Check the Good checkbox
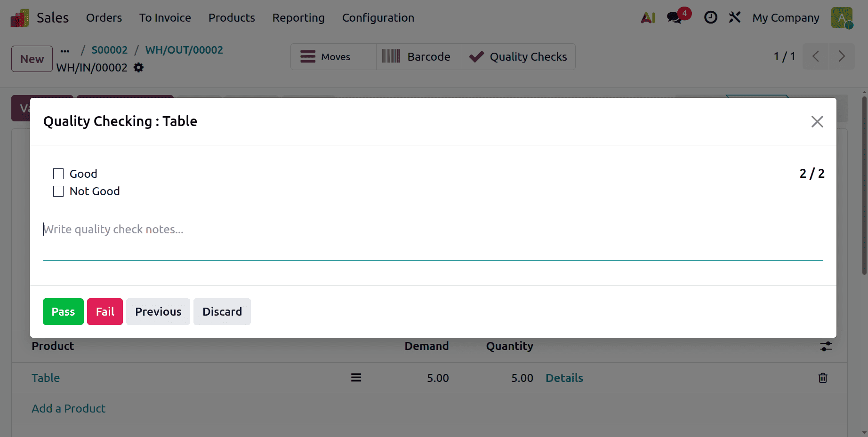Viewport: 868px width, 437px height. (58, 174)
